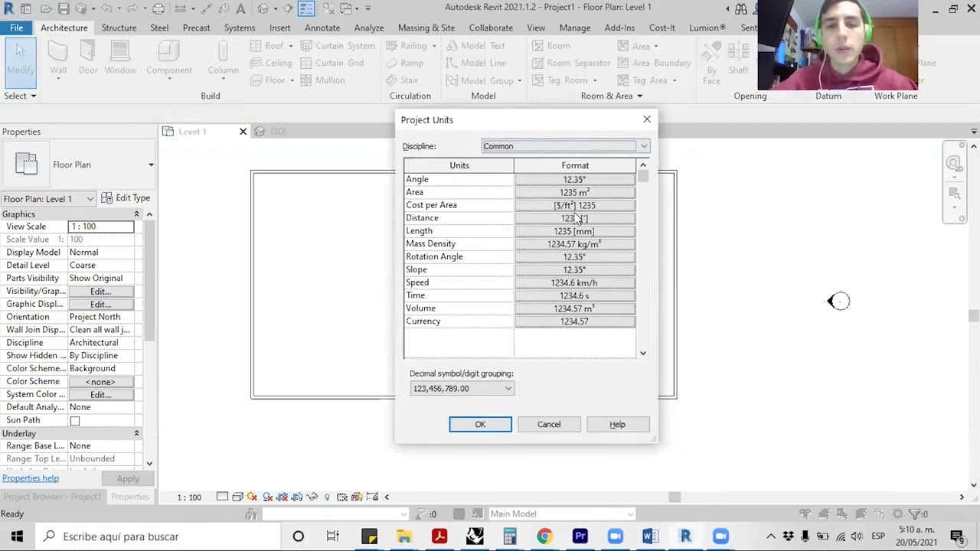Open the Properties help link

31,478
